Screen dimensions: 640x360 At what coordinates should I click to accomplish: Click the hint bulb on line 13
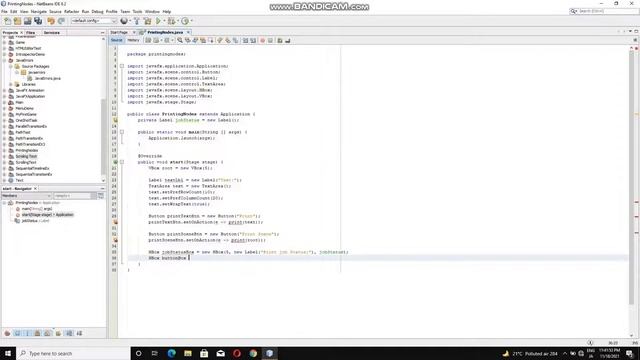(115, 120)
